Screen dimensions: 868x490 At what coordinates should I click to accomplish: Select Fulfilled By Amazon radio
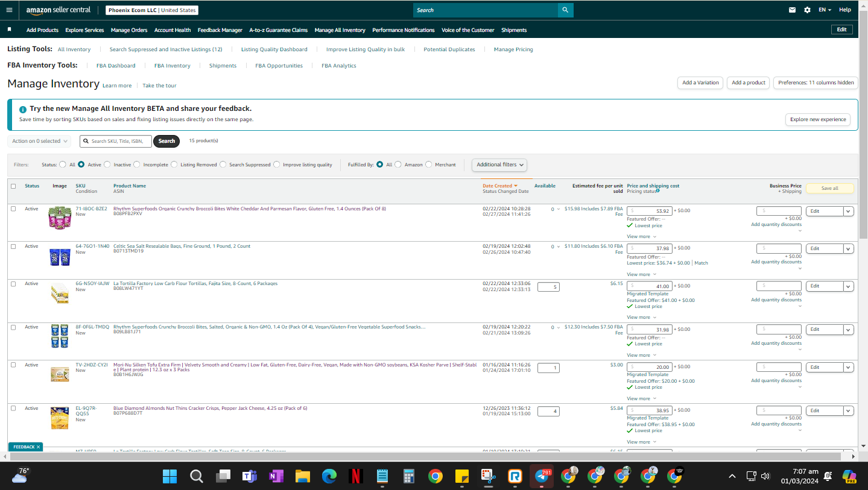[398, 165]
